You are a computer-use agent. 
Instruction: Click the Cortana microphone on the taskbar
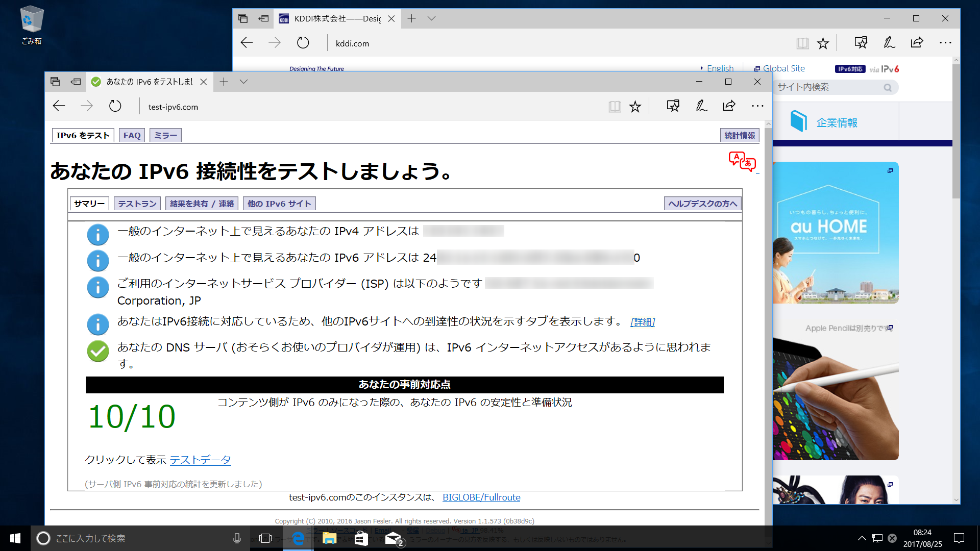(x=236, y=538)
